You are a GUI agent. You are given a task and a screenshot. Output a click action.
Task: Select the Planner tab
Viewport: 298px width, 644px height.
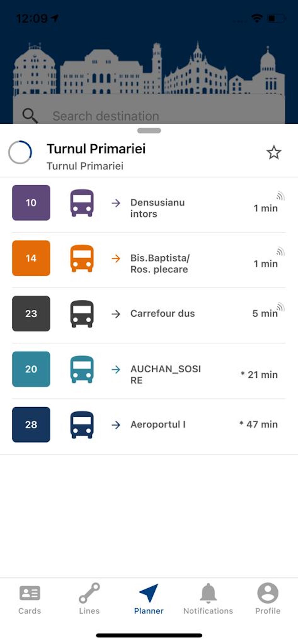[x=149, y=599]
